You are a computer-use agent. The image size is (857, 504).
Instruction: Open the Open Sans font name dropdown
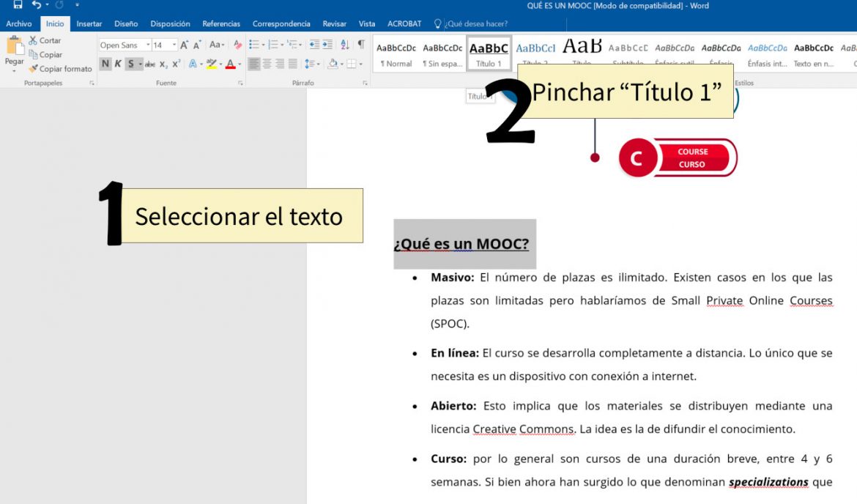point(147,45)
